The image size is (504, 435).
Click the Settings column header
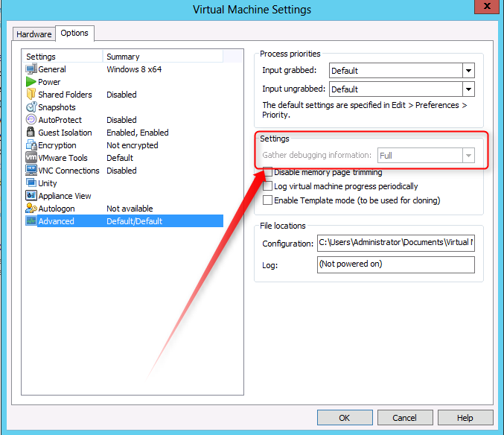[63, 57]
